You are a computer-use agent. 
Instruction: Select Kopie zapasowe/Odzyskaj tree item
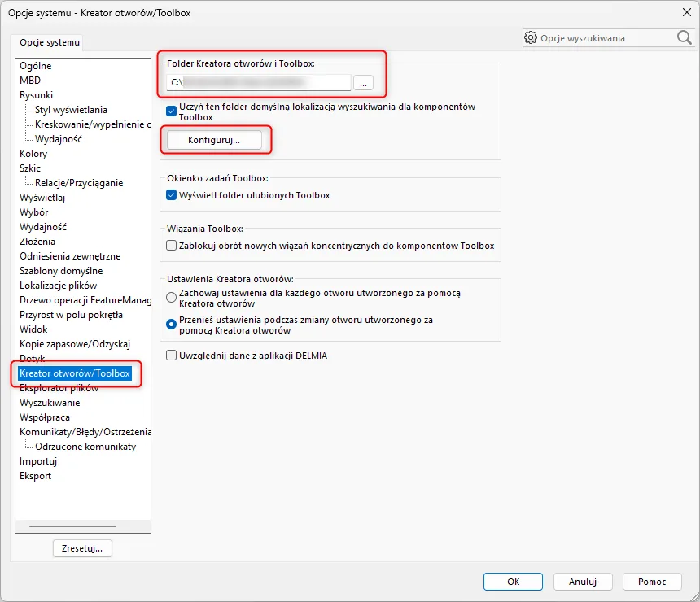(x=75, y=344)
